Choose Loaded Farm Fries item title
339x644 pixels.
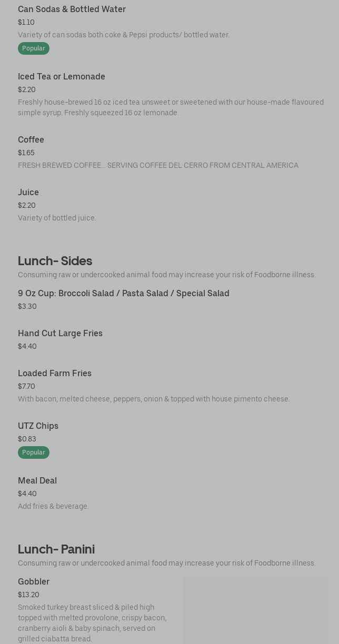pyautogui.click(x=55, y=374)
